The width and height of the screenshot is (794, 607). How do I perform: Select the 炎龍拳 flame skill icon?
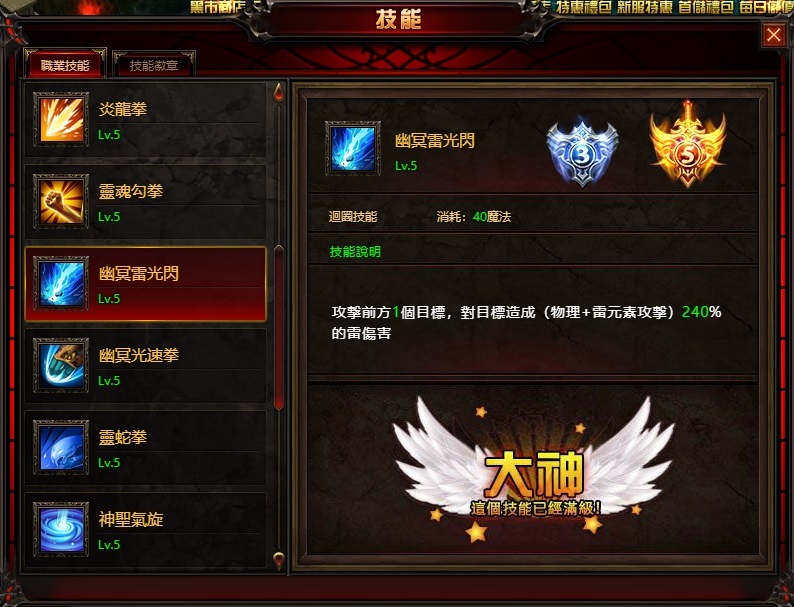click(61, 119)
